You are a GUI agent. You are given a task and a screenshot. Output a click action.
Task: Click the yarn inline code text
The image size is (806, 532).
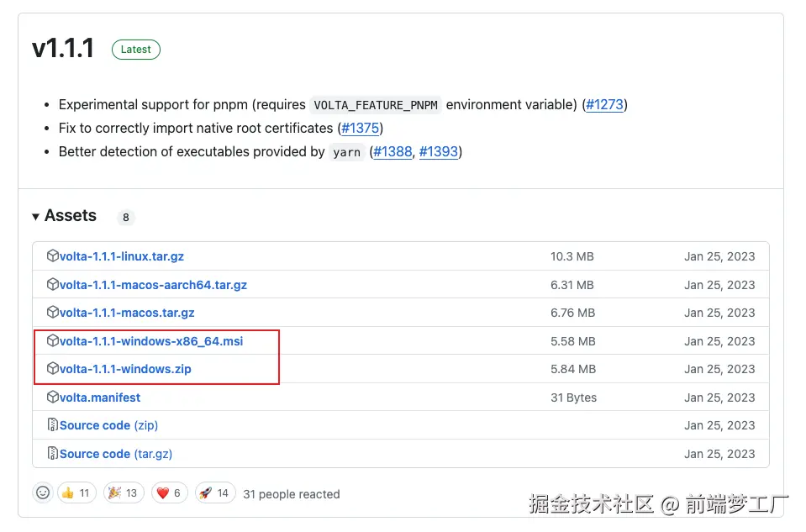[346, 152]
